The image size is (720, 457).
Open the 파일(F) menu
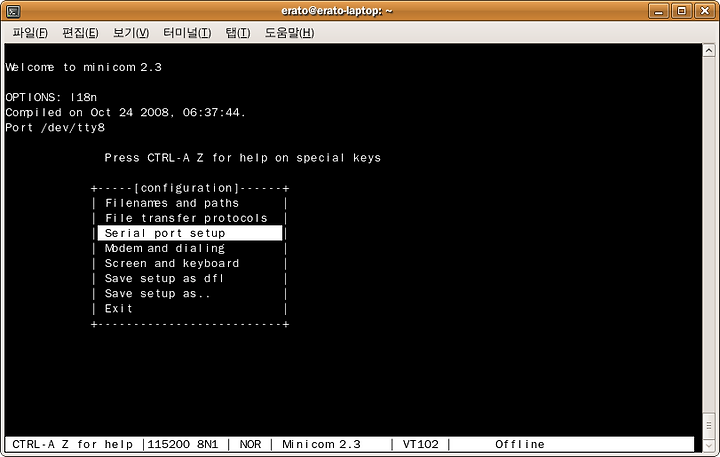point(30,33)
